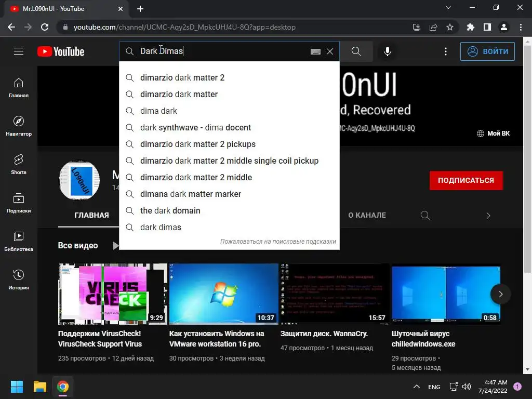
Task: Open title 'Как установить Windows на VMware workstation 16 pro.'
Action: point(217,339)
